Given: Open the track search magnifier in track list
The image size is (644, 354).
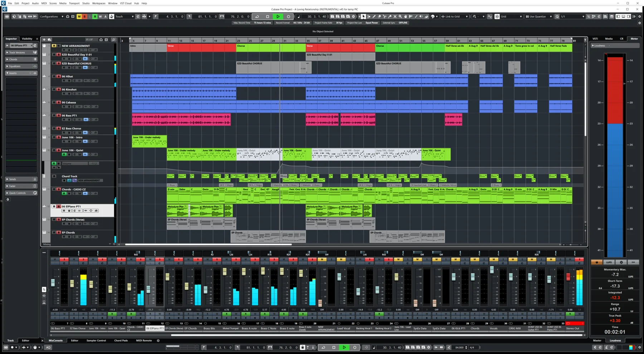Looking at the screenshot, I should point(113,39).
